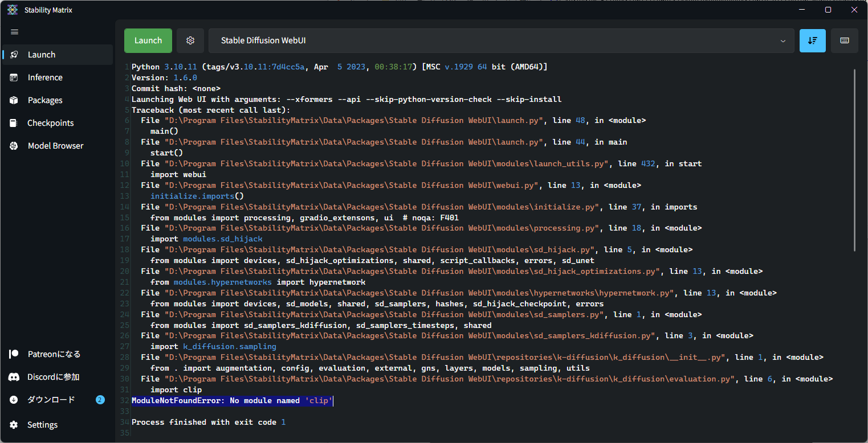The height and width of the screenshot is (443, 868).
Task: Click the Model Browser brain icon
Action: [x=14, y=146]
